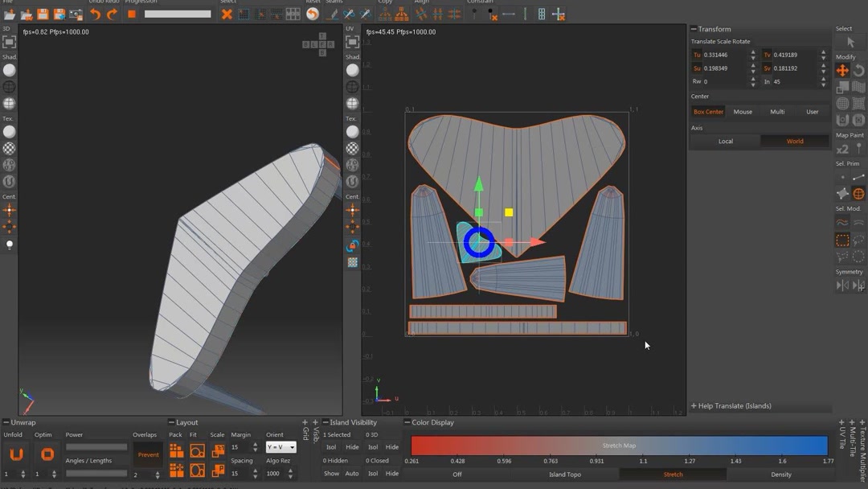Switch transform axis to Local
Viewport: 868px width, 489px height.
725,142
